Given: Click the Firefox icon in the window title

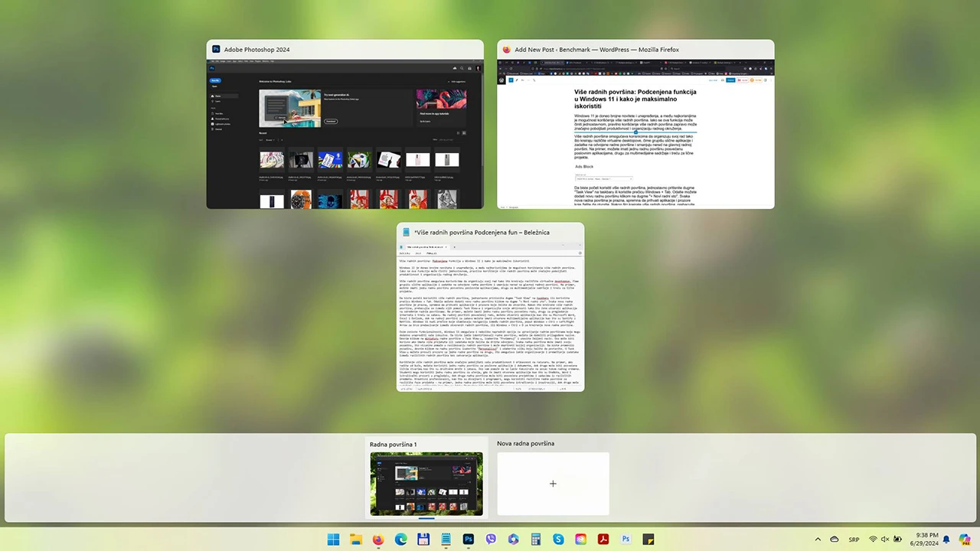Looking at the screenshot, I should (507, 50).
